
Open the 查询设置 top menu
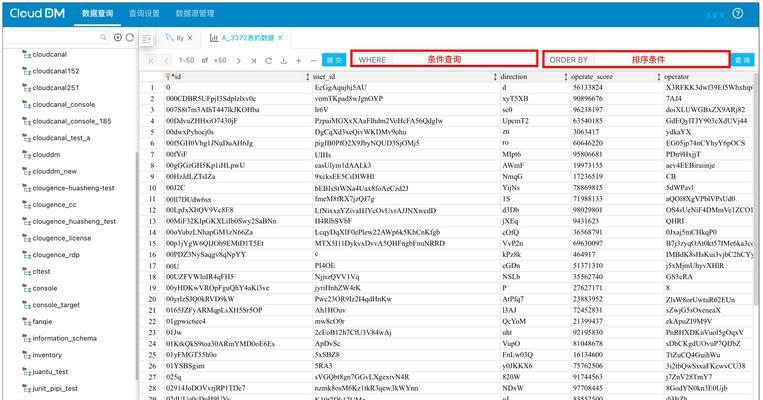coord(144,14)
